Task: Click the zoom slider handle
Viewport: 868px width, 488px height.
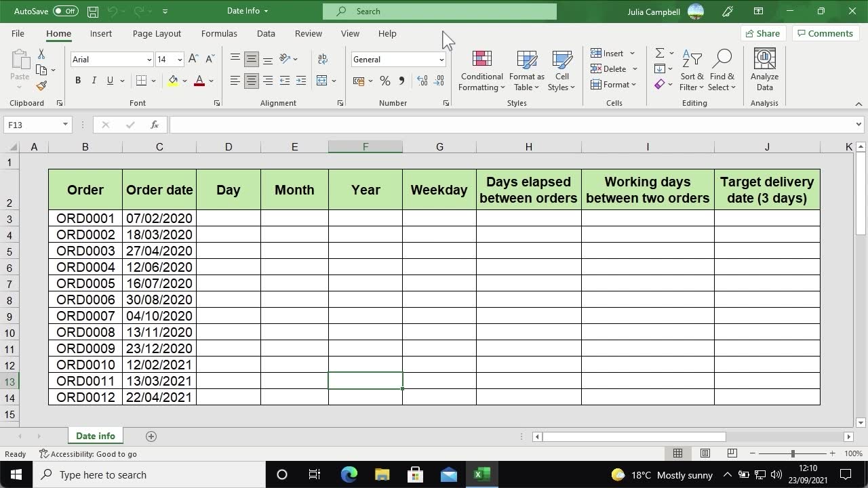Action: 793,453
